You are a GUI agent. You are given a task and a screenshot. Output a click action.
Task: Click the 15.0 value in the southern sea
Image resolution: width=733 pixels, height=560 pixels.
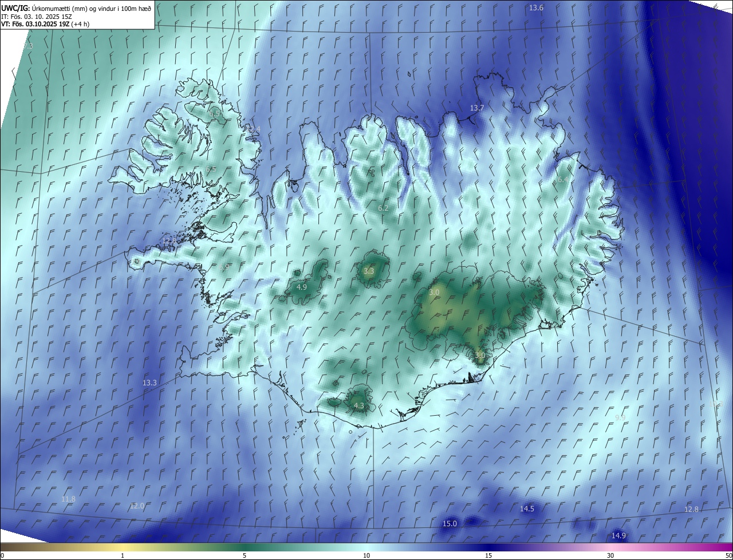click(450, 523)
